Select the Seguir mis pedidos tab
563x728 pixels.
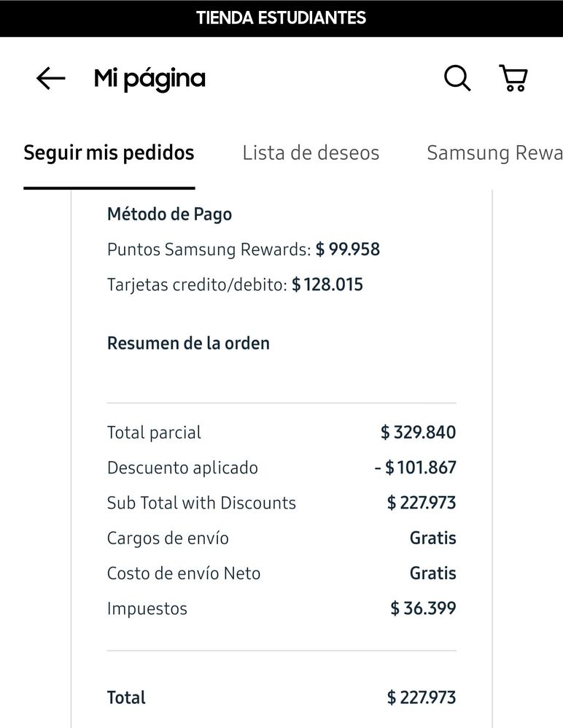109,152
